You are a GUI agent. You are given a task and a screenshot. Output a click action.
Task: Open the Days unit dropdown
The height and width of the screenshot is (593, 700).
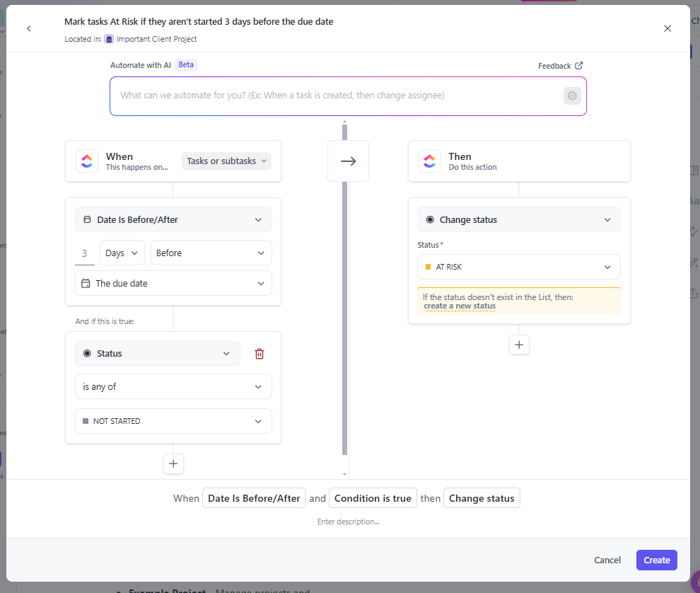pyautogui.click(x=122, y=253)
